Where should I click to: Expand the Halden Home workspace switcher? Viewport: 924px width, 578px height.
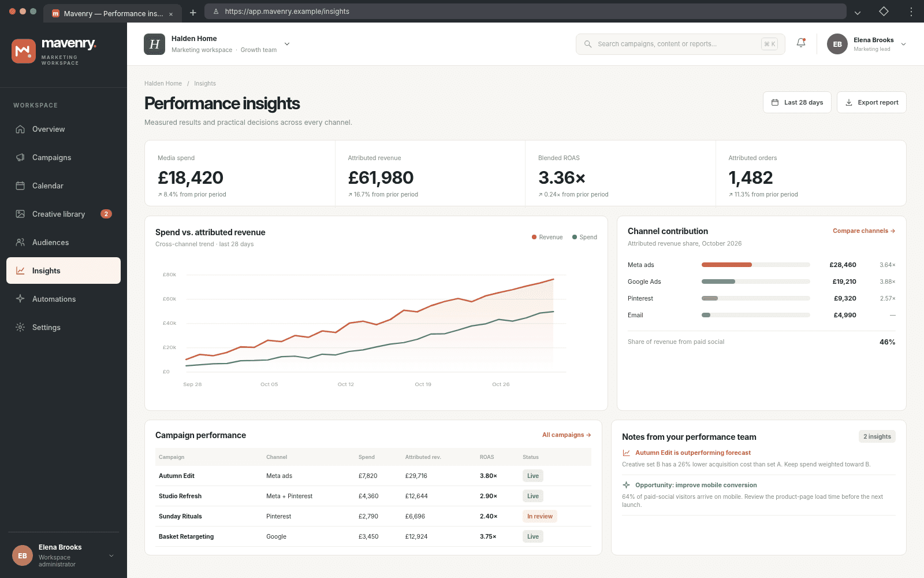click(x=287, y=44)
